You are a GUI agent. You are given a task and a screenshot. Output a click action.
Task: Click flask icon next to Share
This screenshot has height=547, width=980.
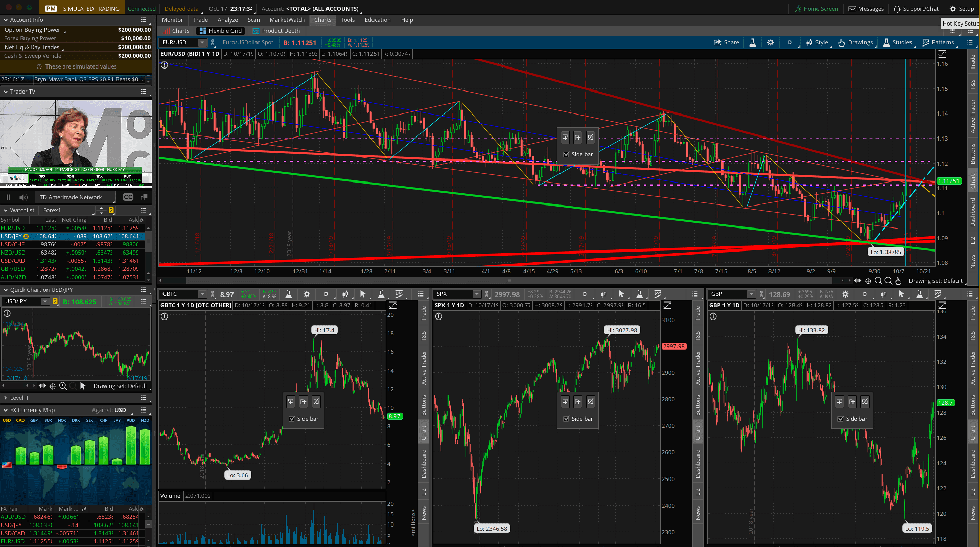[752, 42]
